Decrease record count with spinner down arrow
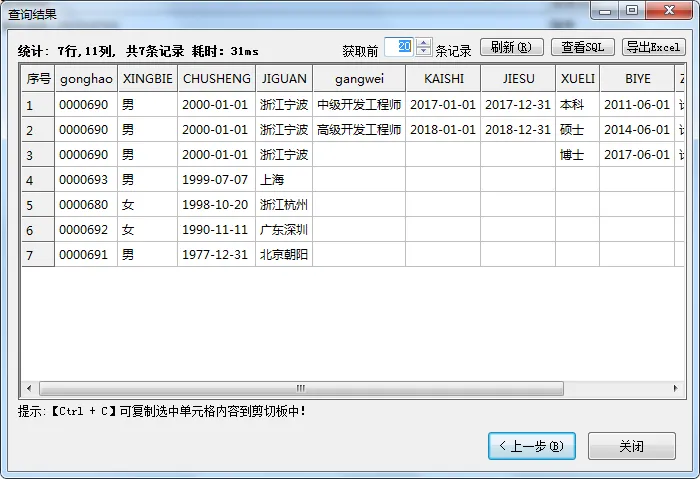 tap(424, 52)
